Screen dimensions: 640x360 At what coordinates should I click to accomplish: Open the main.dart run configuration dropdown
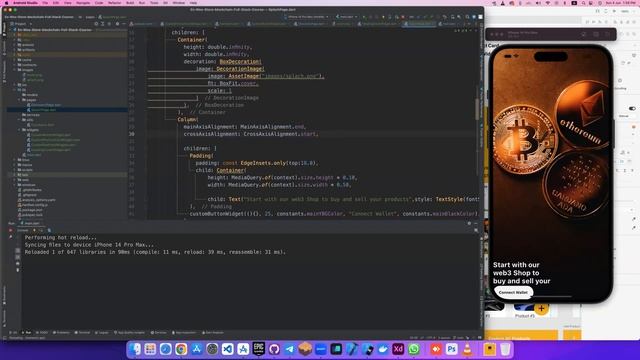point(346,17)
